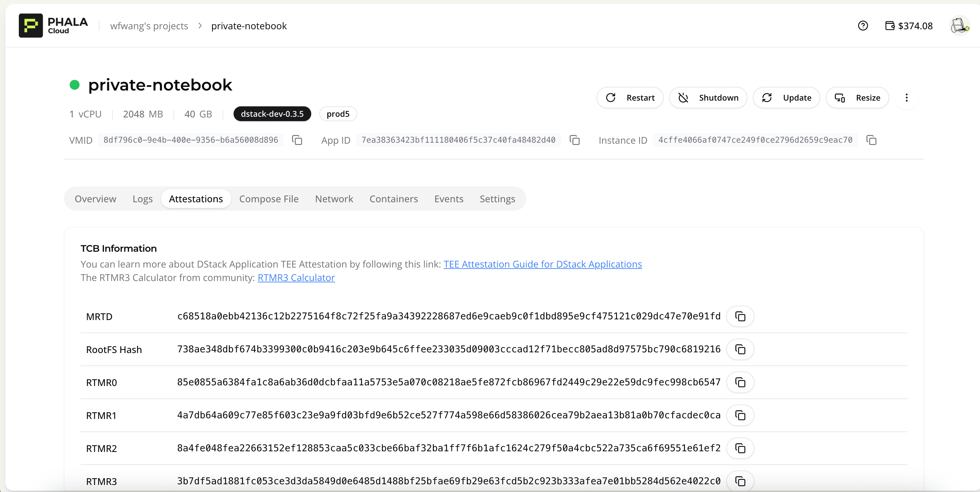This screenshot has height=492, width=980.
Task: Copy the RTMR0 hash
Action: click(x=740, y=382)
